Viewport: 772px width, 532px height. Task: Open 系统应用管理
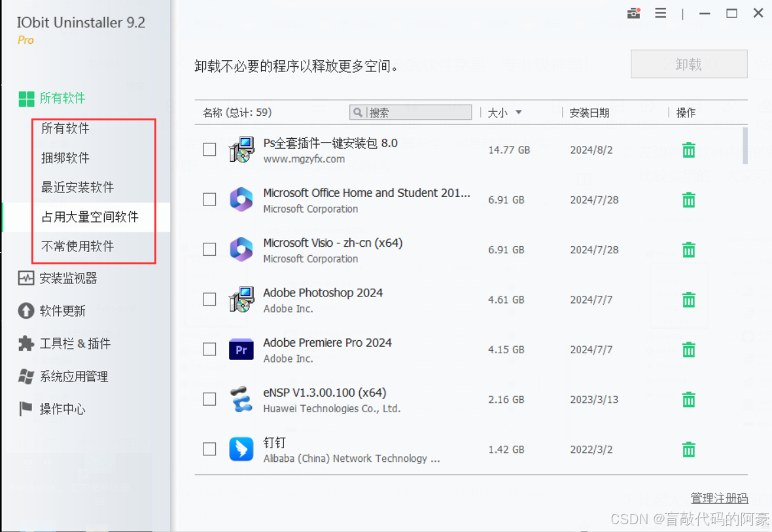pyautogui.click(x=74, y=376)
